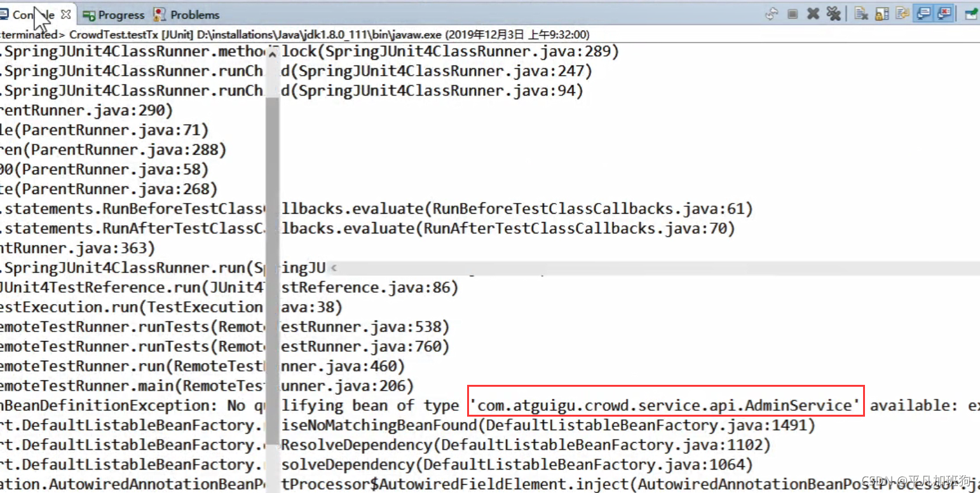The width and height of the screenshot is (980, 493).
Task: Toggle show console on standard output change
Action: 923,13
